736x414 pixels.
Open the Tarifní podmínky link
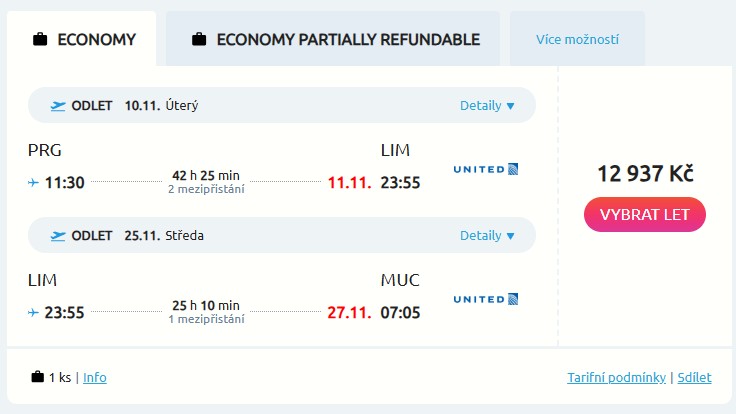pos(616,377)
